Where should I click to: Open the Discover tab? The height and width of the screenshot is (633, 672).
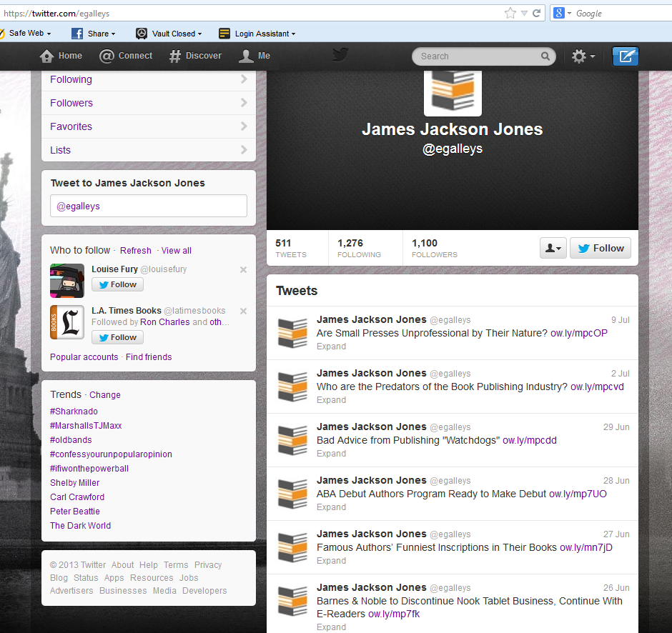[195, 56]
